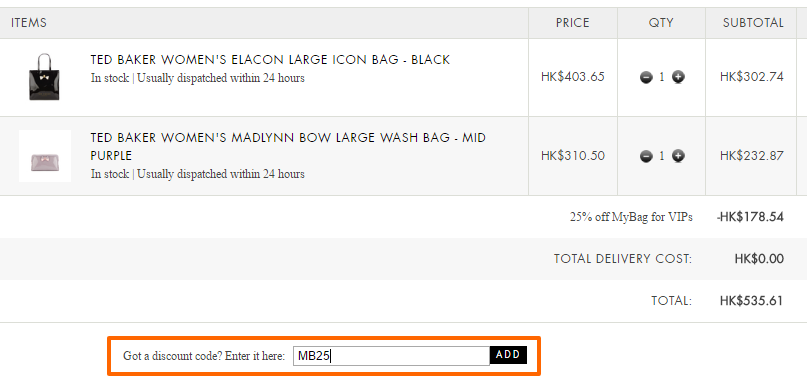Apply the discount code with ADD button

click(508, 355)
